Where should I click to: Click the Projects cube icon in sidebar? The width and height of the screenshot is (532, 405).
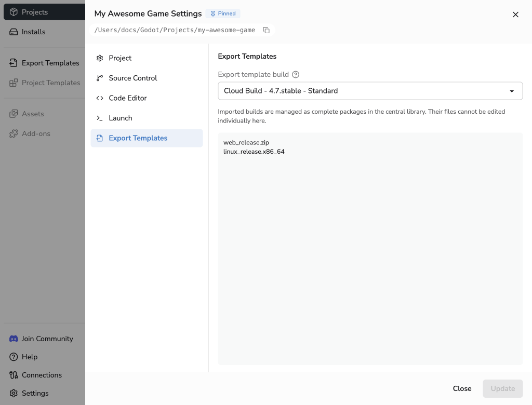pyautogui.click(x=14, y=12)
